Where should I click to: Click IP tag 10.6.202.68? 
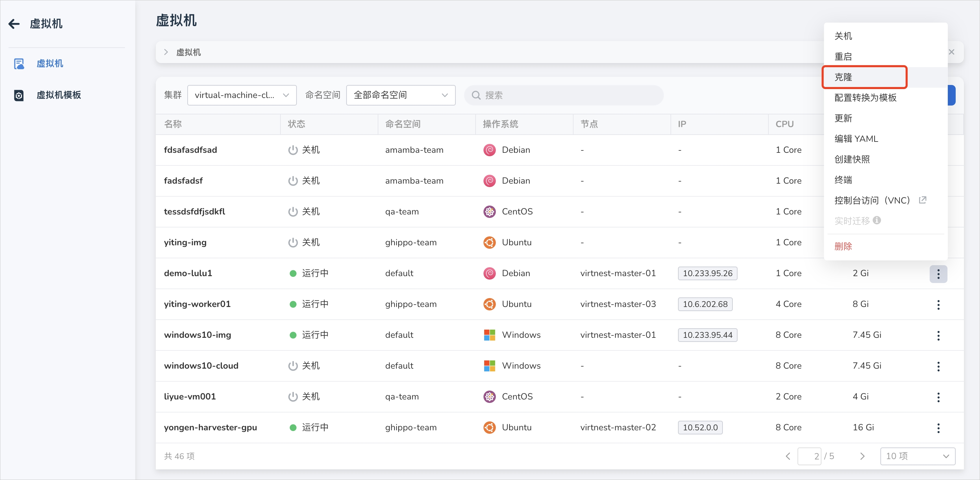tap(705, 304)
